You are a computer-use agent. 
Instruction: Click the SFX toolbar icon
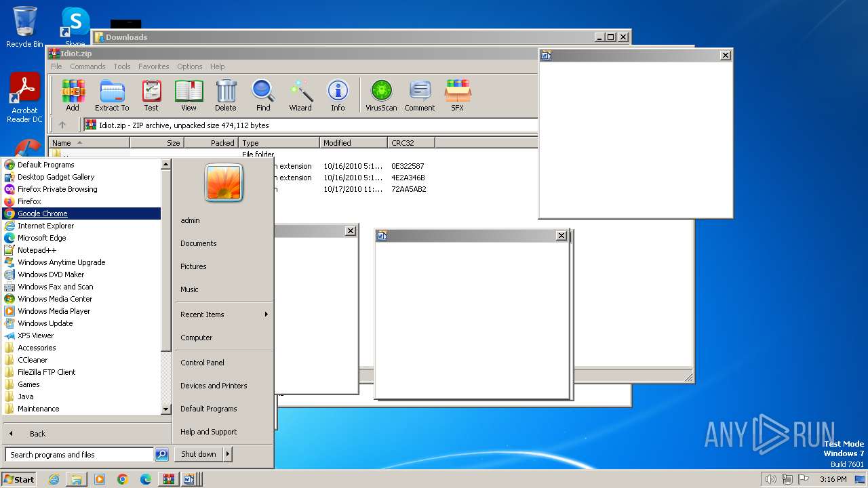pos(458,96)
